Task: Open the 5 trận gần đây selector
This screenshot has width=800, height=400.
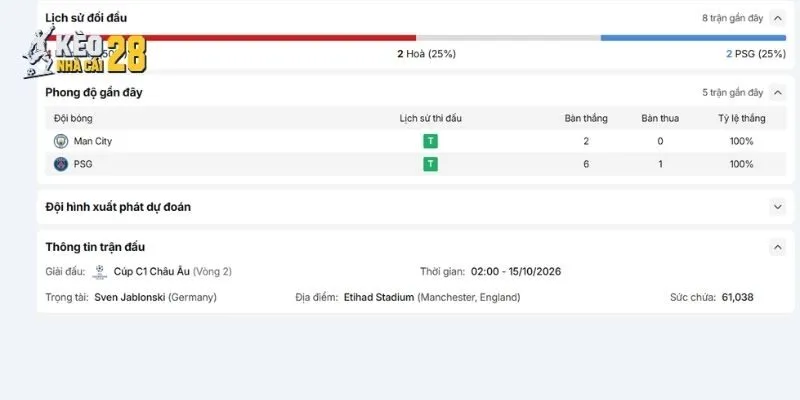Action: (x=732, y=93)
